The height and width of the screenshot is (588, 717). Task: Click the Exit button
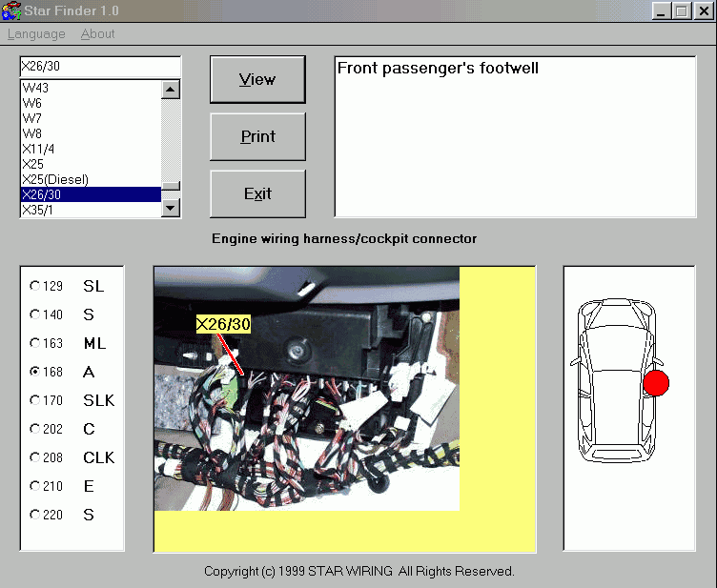(257, 193)
